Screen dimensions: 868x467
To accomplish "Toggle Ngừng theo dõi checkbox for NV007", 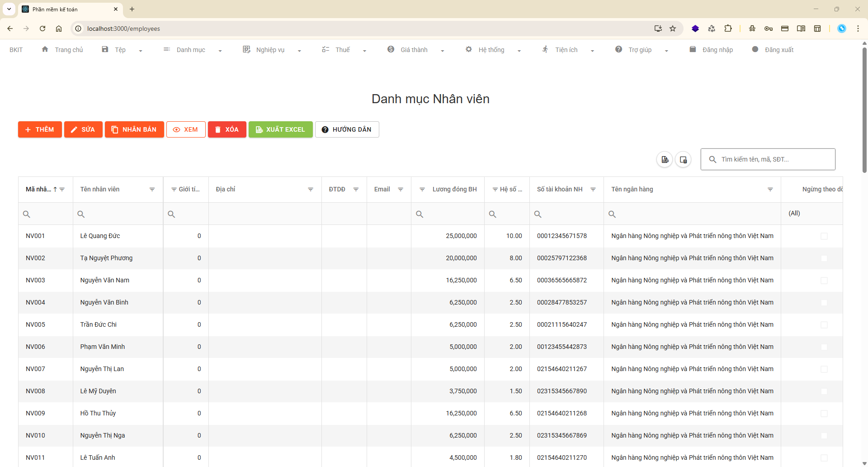I will click(x=824, y=369).
